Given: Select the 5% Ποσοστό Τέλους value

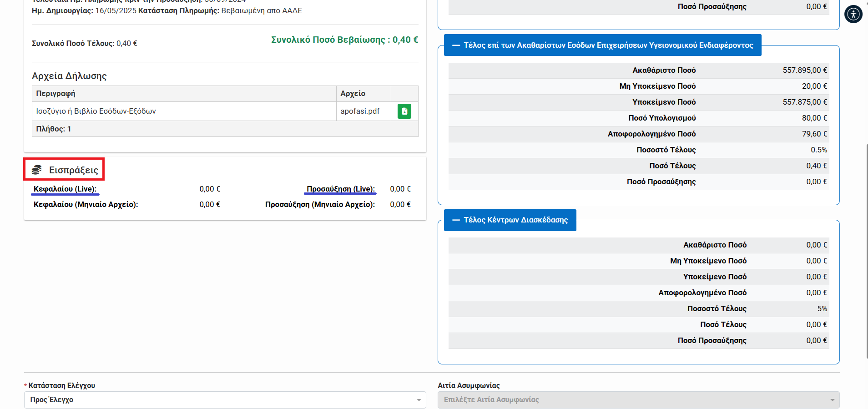Looking at the screenshot, I should coord(822,308).
